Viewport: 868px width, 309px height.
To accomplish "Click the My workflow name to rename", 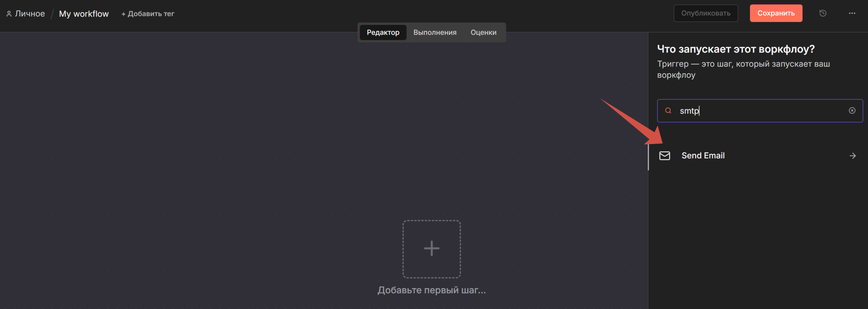I will click(x=84, y=14).
